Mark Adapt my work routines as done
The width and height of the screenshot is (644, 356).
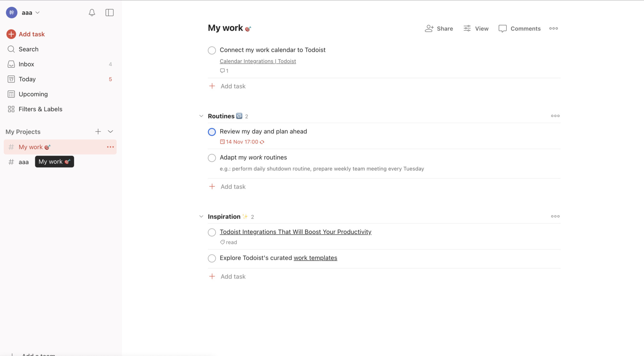coord(212,158)
